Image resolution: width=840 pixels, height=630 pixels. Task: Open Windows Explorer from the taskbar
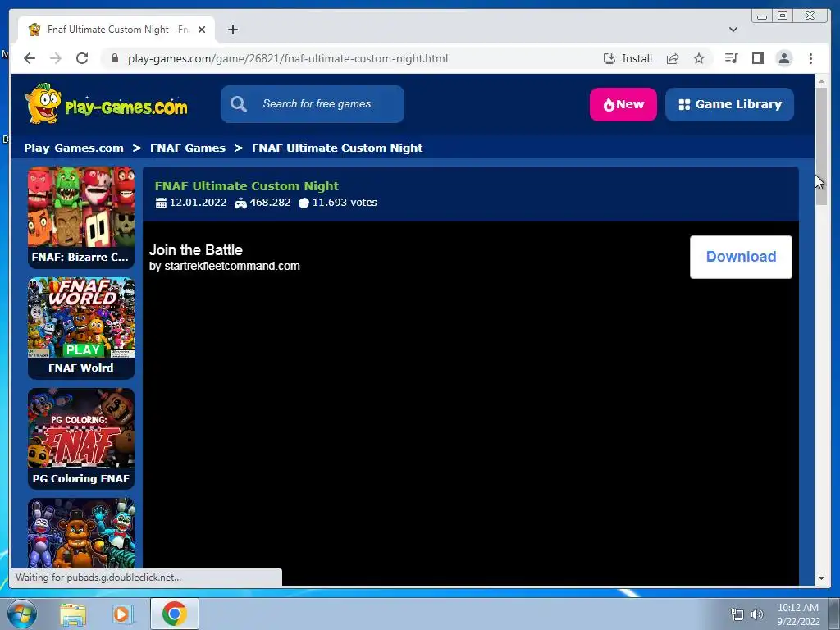72,614
